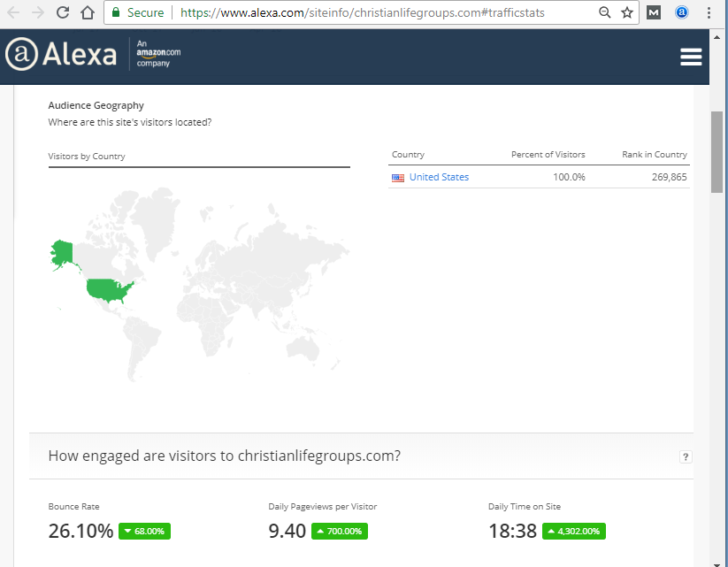The width and height of the screenshot is (728, 567).
Task: Click the question mark help icon for engagement
Action: 686,456
